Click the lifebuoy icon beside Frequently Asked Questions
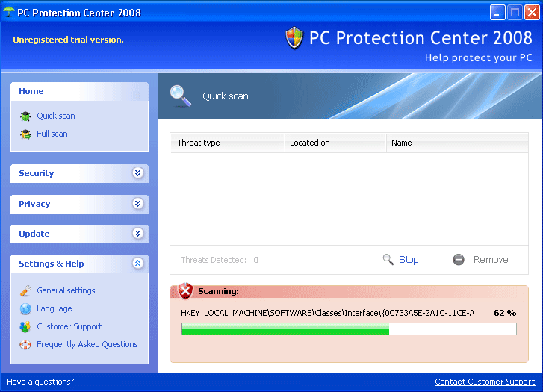This screenshot has width=543, height=392. 25,345
